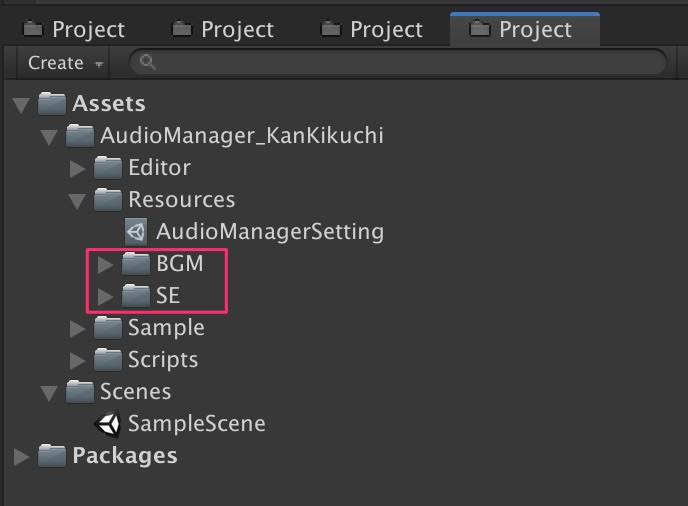Expand the Sample folder arrow
The image size is (688, 506).
pos(78,329)
